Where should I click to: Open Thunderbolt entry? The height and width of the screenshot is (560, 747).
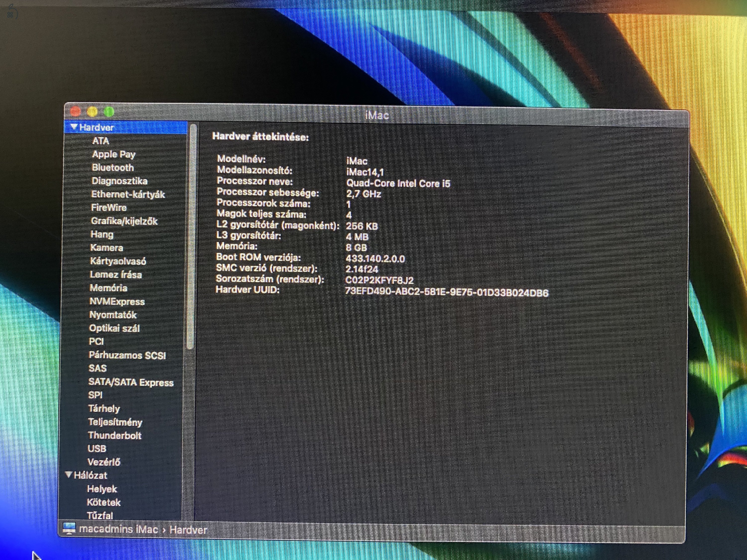(115, 435)
